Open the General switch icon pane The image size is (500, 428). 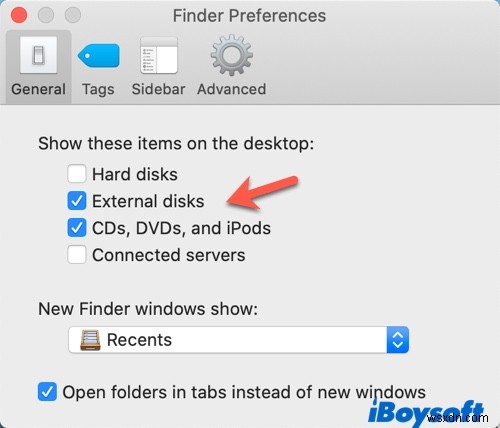pyautogui.click(x=38, y=55)
